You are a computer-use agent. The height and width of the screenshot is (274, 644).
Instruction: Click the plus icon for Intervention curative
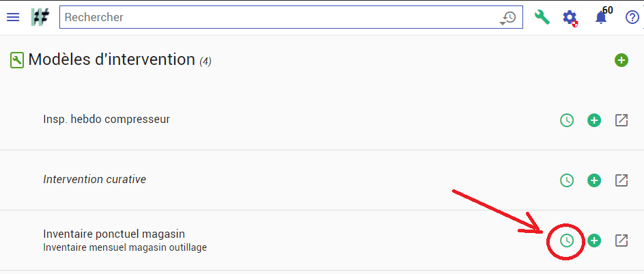click(x=594, y=180)
